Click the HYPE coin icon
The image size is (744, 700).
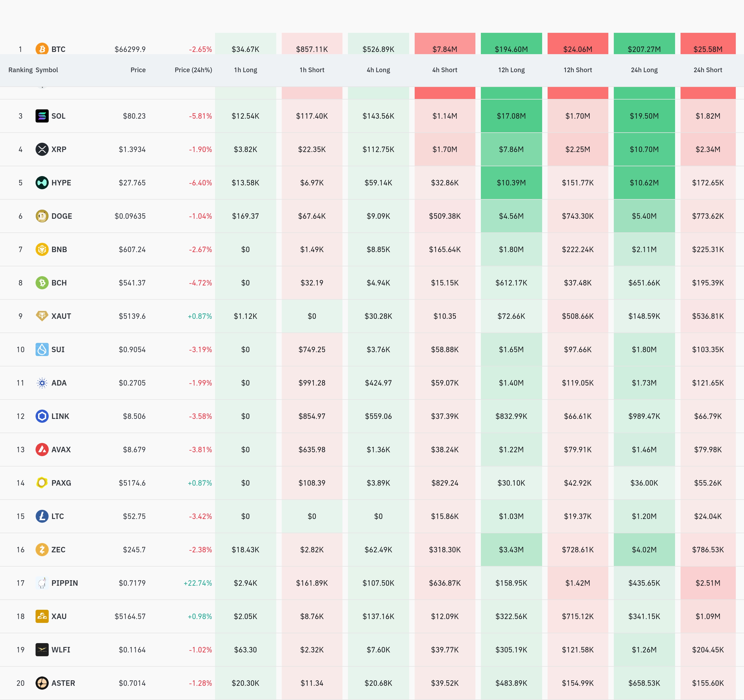42,183
